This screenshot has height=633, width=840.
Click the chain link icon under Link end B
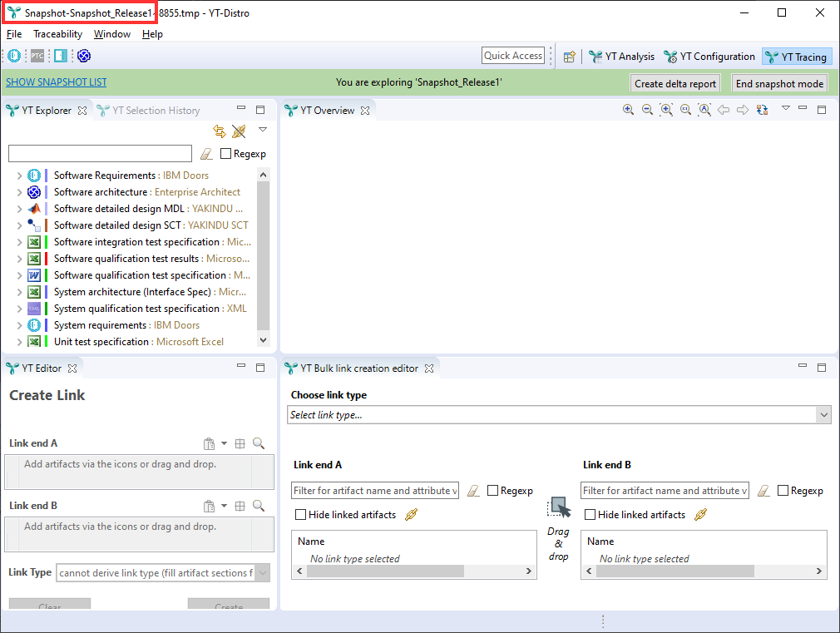[x=701, y=515]
